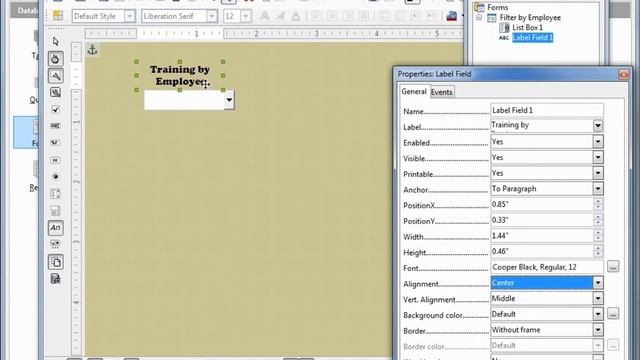This screenshot has width=640, height=360.
Task: Open the Background color dropdown
Action: click(x=598, y=314)
